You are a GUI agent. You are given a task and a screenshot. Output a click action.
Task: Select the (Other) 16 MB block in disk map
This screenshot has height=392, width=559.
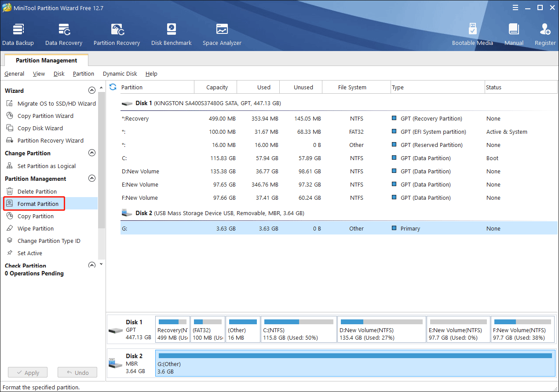[x=243, y=330]
